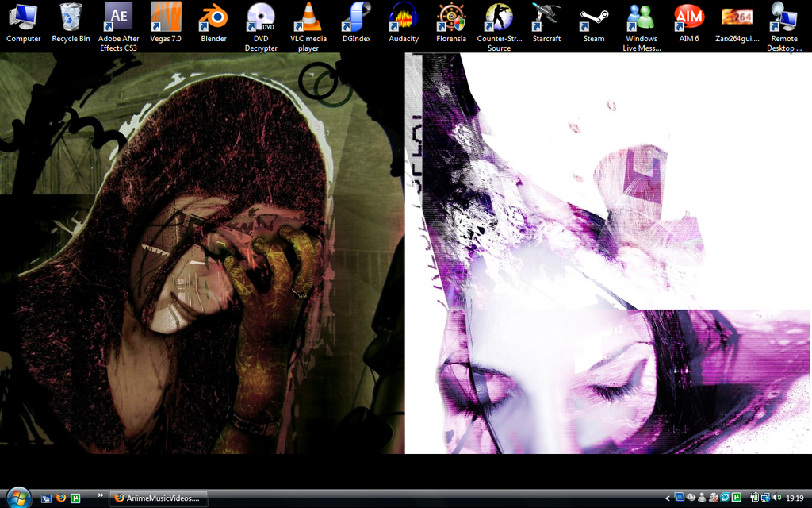Open the Windows Start menu orb
Image resolution: width=812 pixels, height=508 pixels.
pyautogui.click(x=18, y=498)
